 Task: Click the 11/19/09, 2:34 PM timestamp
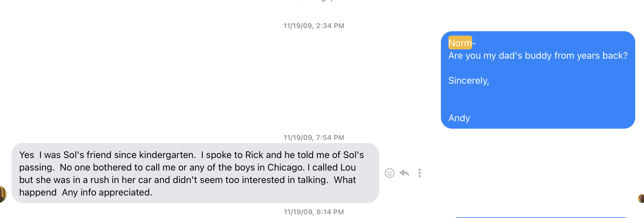(x=314, y=26)
